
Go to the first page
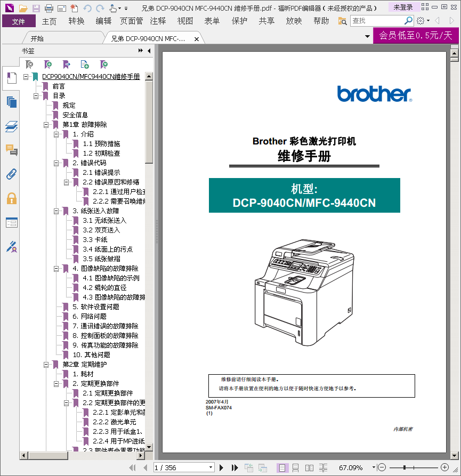point(132,468)
